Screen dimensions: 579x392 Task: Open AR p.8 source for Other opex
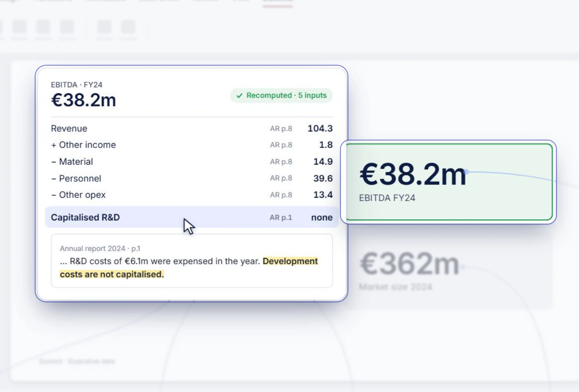pyautogui.click(x=281, y=195)
